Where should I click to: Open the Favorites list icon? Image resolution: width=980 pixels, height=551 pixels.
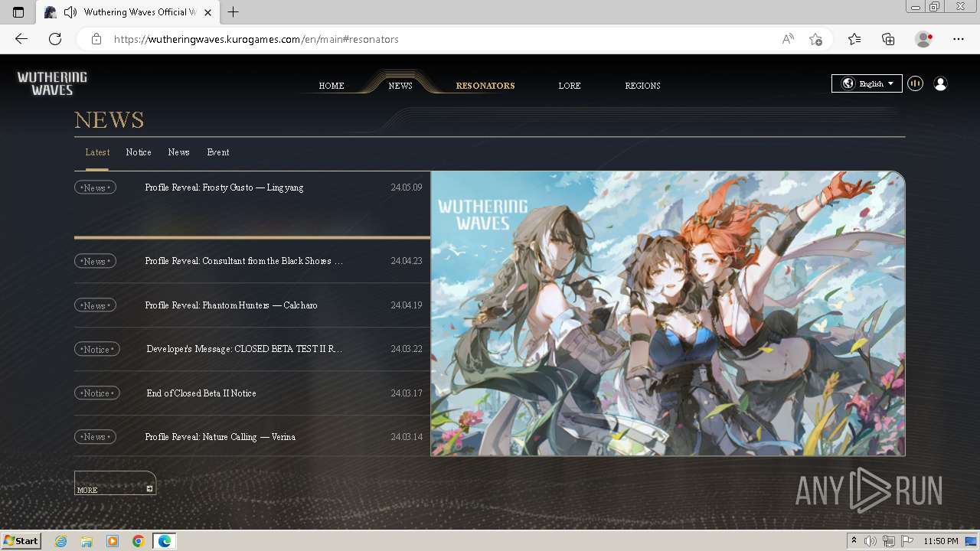[854, 39]
